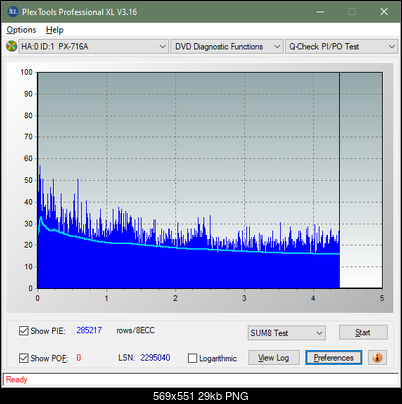Toggle the Show PIE checkbox
Screen dimensions: 402x404
pos(24,331)
